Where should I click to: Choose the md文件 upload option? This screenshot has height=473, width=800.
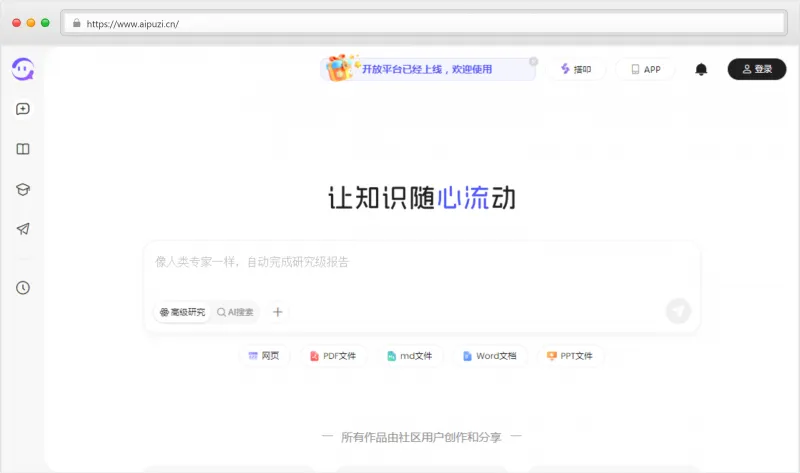(x=410, y=356)
